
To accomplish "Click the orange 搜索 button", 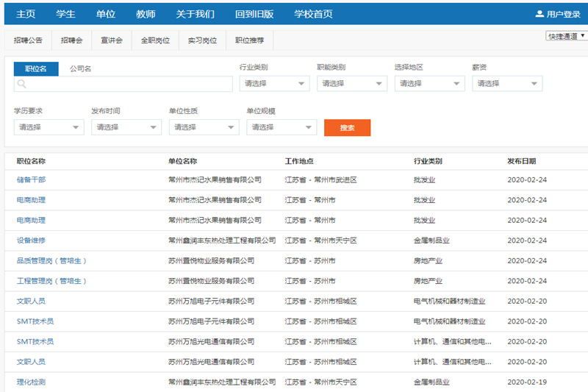I will point(347,127).
